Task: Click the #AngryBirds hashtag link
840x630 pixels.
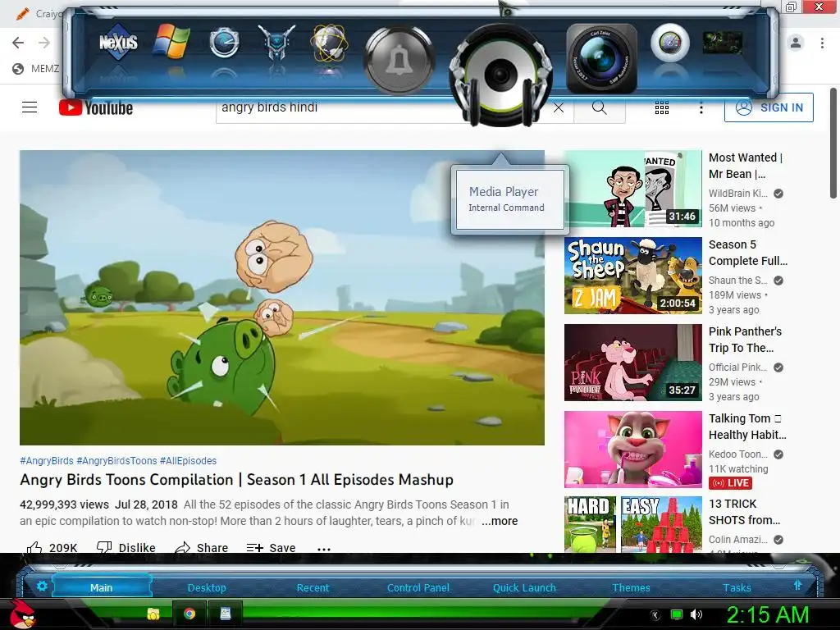Action: click(x=47, y=461)
